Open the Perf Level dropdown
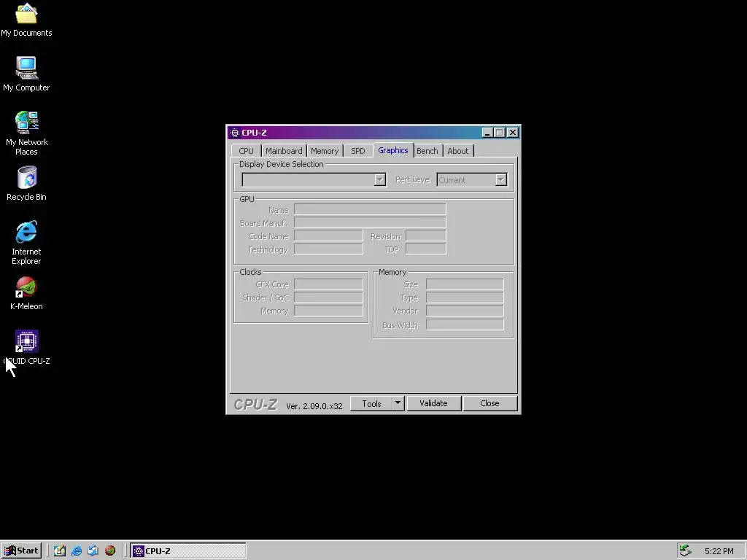 (472, 179)
